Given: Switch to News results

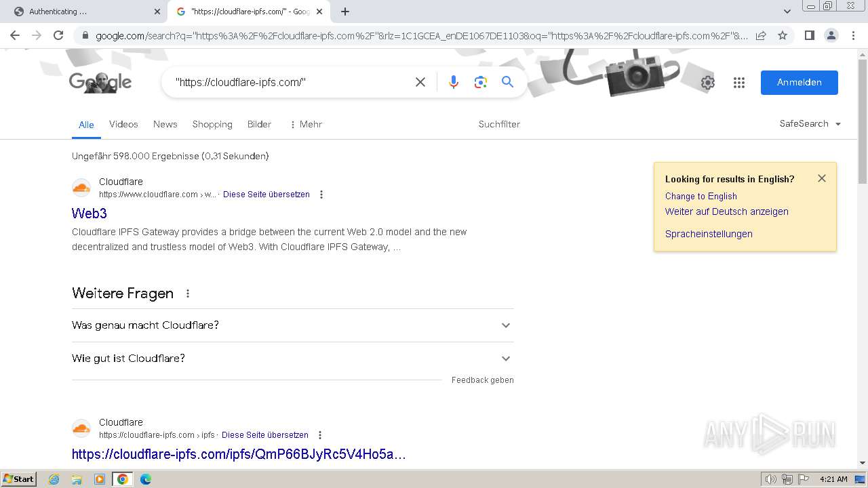Looking at the screenshot, I should (165, 124).
